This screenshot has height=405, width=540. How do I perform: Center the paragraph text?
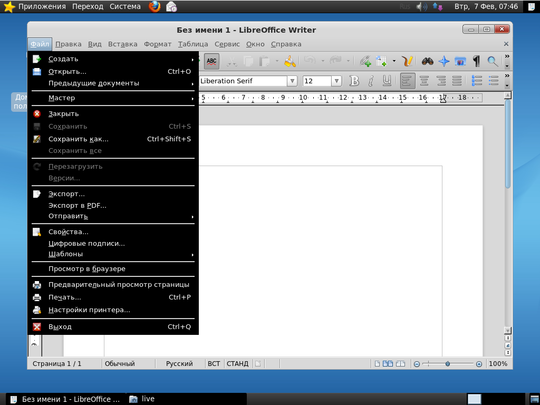424,81
